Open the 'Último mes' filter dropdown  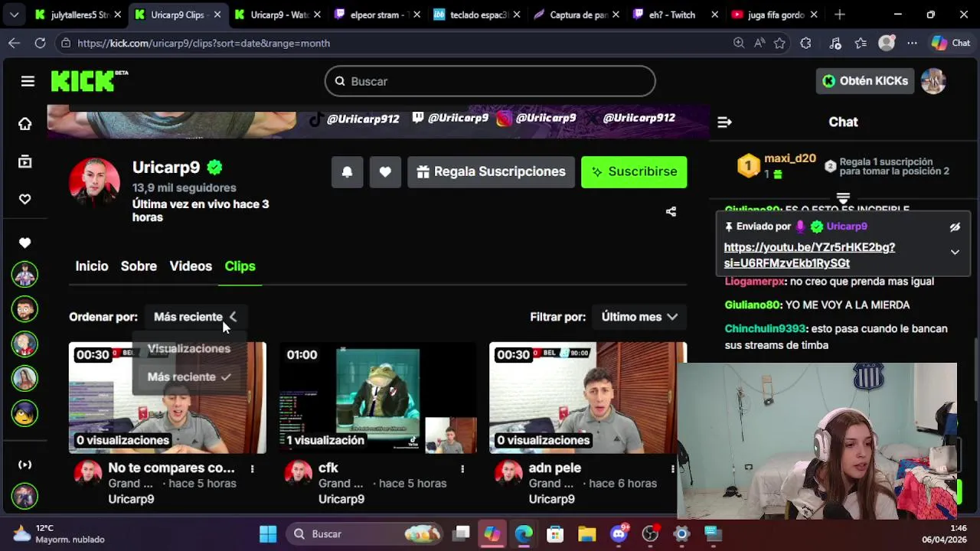639,317
